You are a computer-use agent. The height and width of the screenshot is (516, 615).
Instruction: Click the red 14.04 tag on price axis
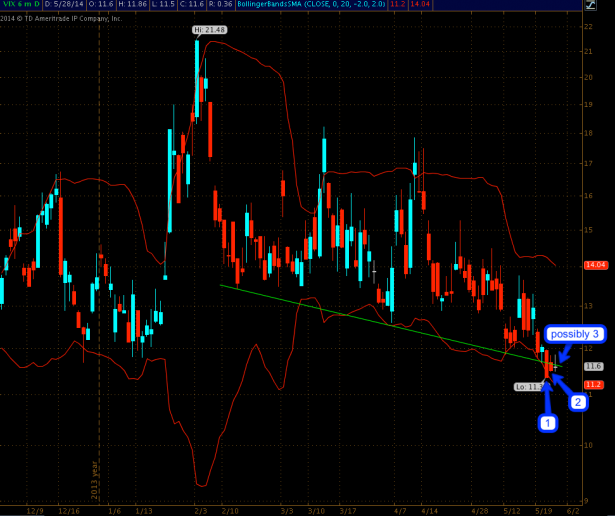pos(595,265)
